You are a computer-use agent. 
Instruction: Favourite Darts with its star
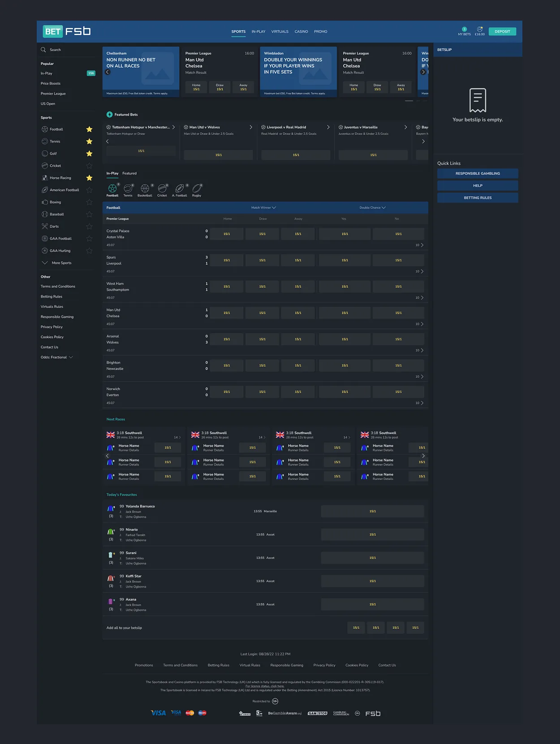click(x=89, y=226)
